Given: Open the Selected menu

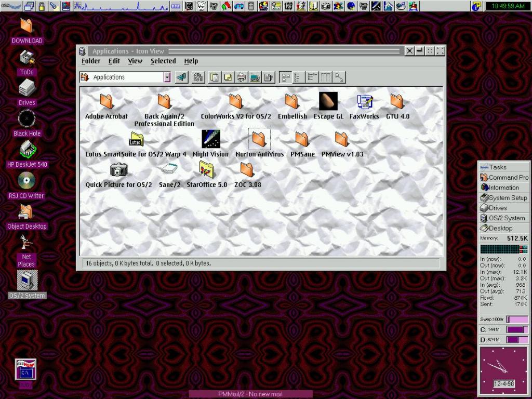Looking at the screenshot, I should [163, 61].
